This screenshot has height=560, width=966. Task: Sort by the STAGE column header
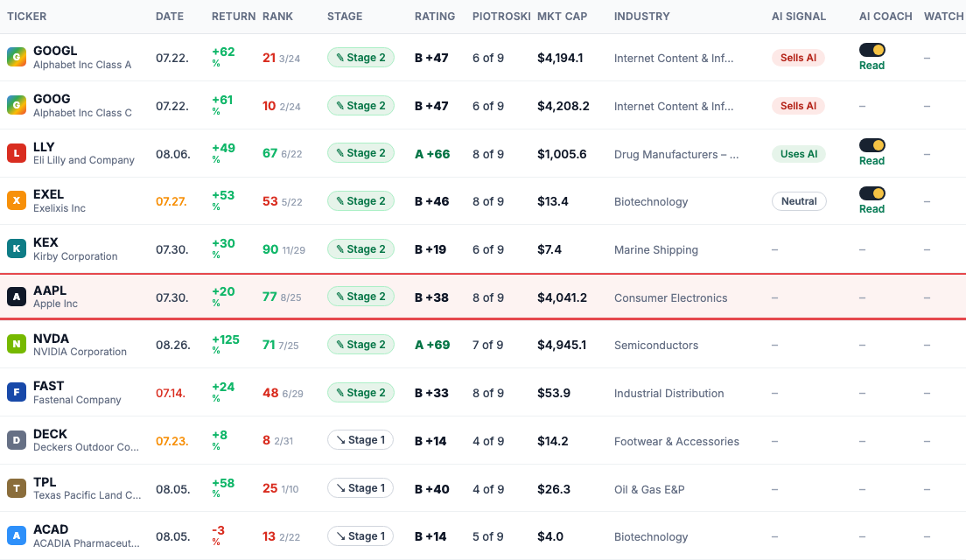click(x=345, y=17)
